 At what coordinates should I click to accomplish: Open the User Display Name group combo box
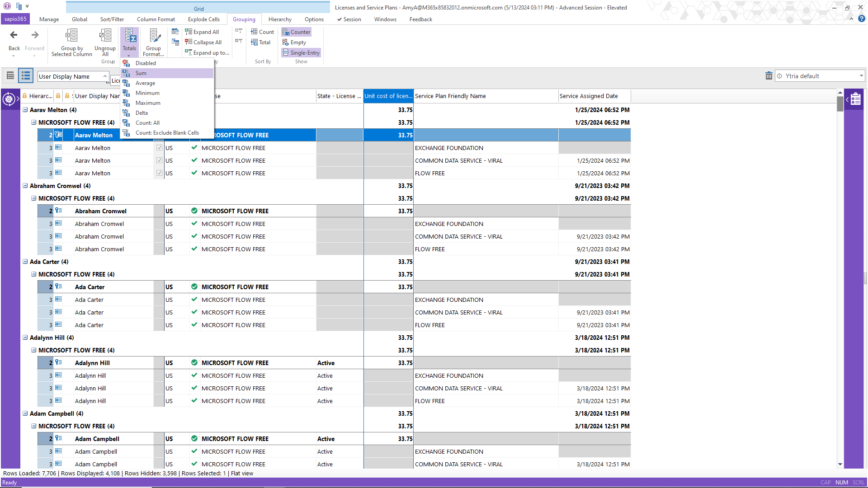click(73, 76)
